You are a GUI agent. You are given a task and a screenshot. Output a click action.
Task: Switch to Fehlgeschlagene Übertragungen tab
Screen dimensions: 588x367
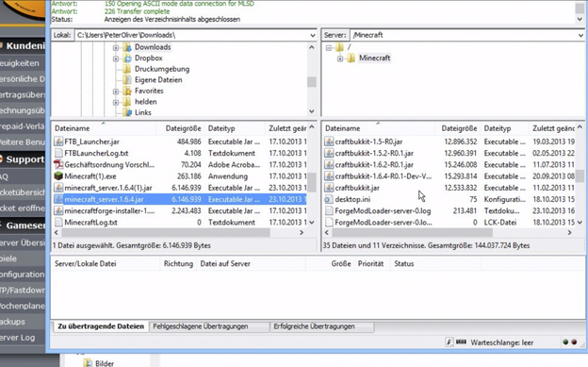[209, 326]
